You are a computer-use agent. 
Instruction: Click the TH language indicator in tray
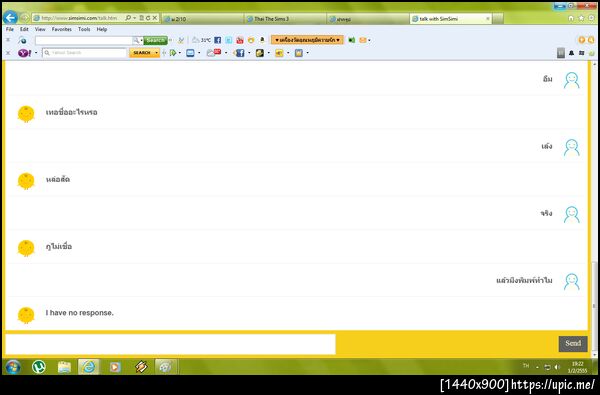(x=526, y=366)
